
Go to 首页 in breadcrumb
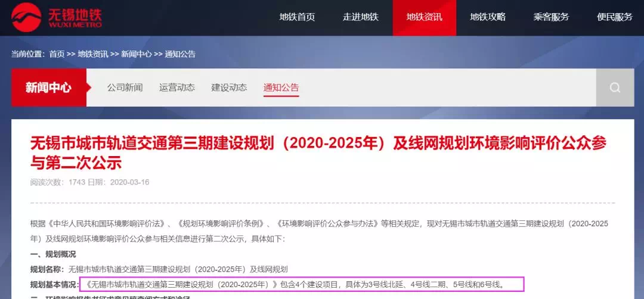pyautogui.click(x=57, y=54)
